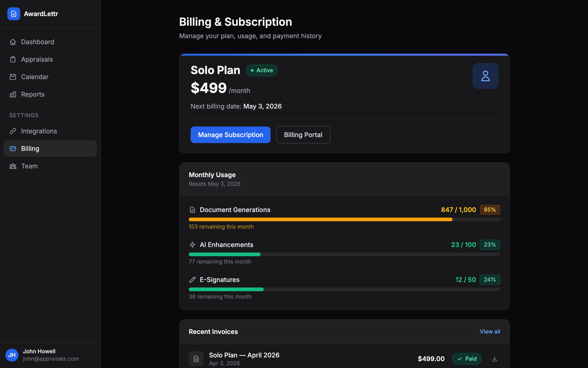Click the 12 / 50 usage count
The height and width of the screenshot is (368, 588).
[466, 280]
